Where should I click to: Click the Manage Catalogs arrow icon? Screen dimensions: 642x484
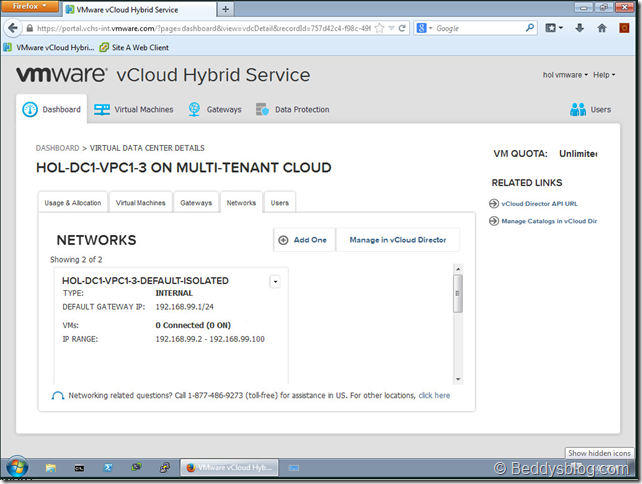pos(494,221)
